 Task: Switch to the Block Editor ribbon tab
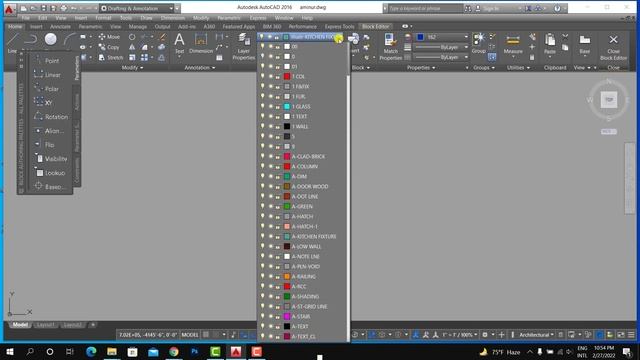click(376, 27)
